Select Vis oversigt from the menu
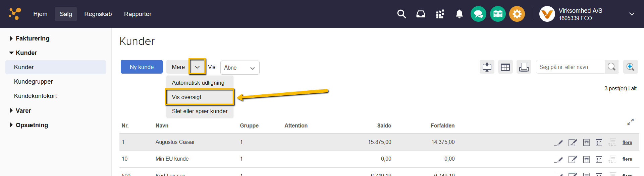This screenshot has height=176, width=644. [200, 97]
